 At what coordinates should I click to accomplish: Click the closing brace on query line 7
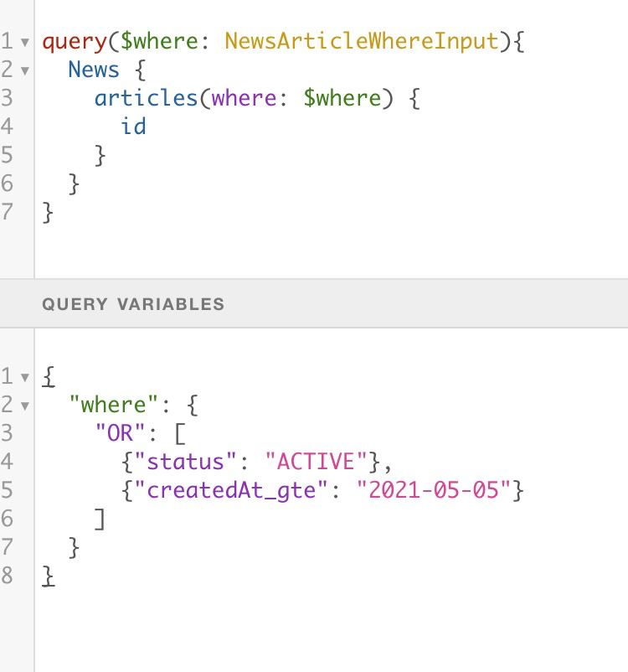click(48, 213)
